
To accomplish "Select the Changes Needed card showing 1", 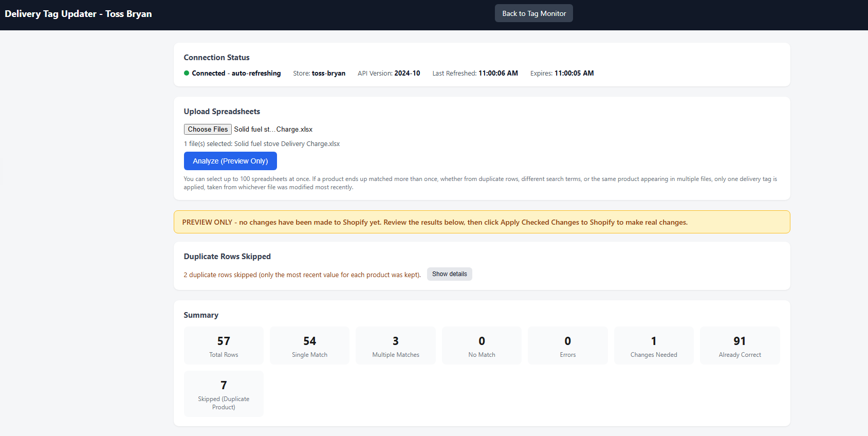I will (654, 346).
